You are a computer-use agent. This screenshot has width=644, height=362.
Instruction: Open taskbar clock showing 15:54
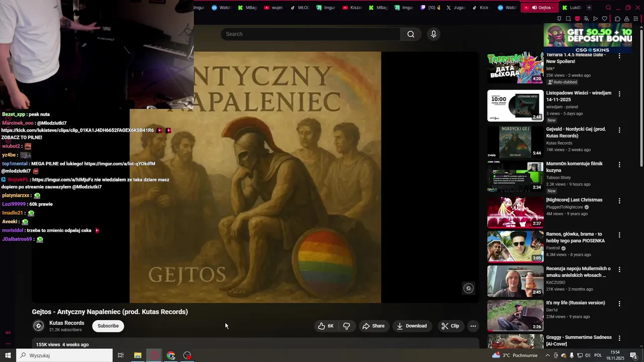click(615, 355)
